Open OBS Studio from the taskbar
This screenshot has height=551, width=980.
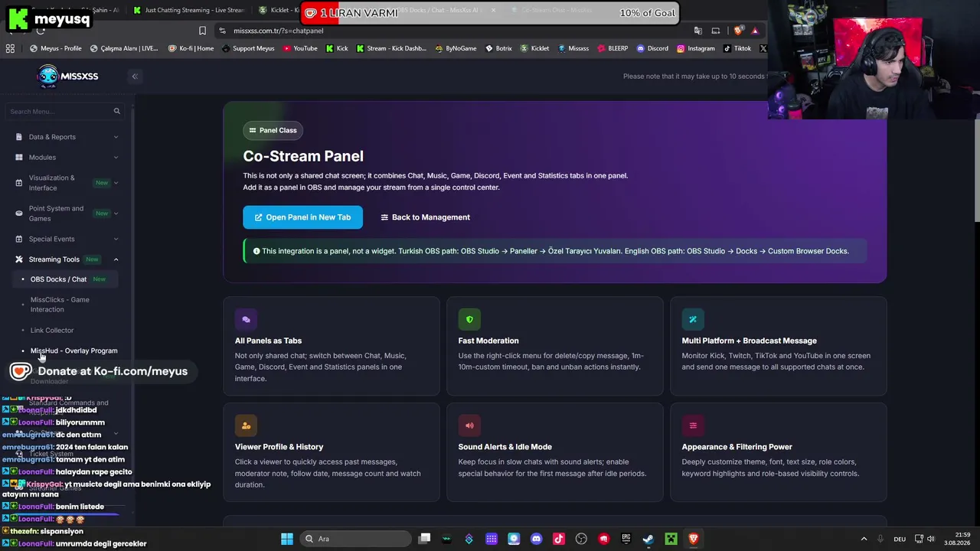coord(581,539)
